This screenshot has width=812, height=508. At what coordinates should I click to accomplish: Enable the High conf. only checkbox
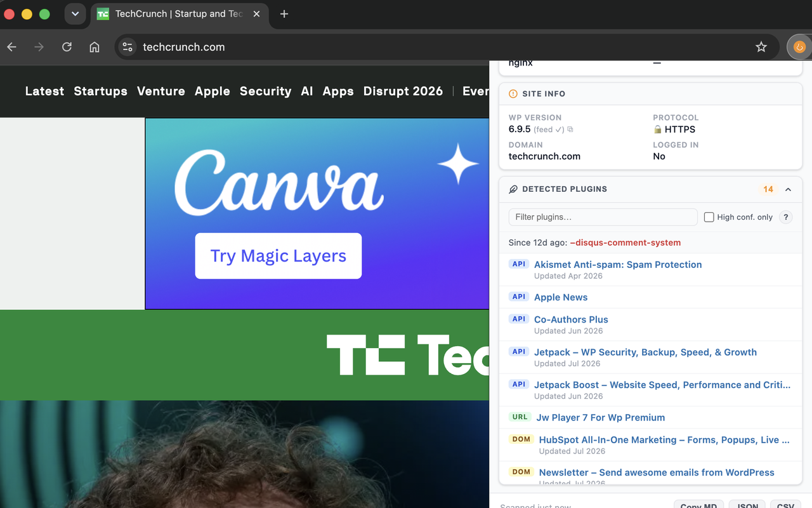point(709,217)
